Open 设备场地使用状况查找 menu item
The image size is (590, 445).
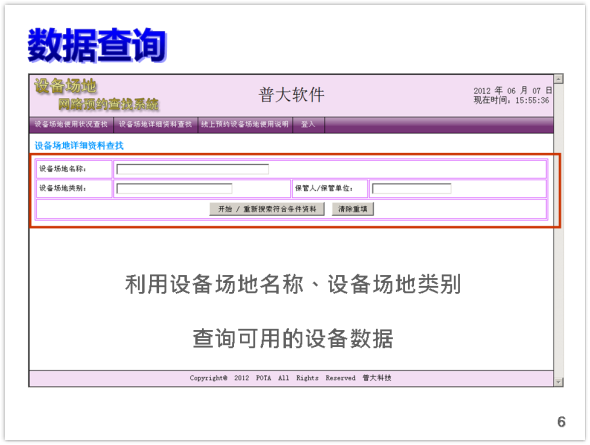pos(71,125)
